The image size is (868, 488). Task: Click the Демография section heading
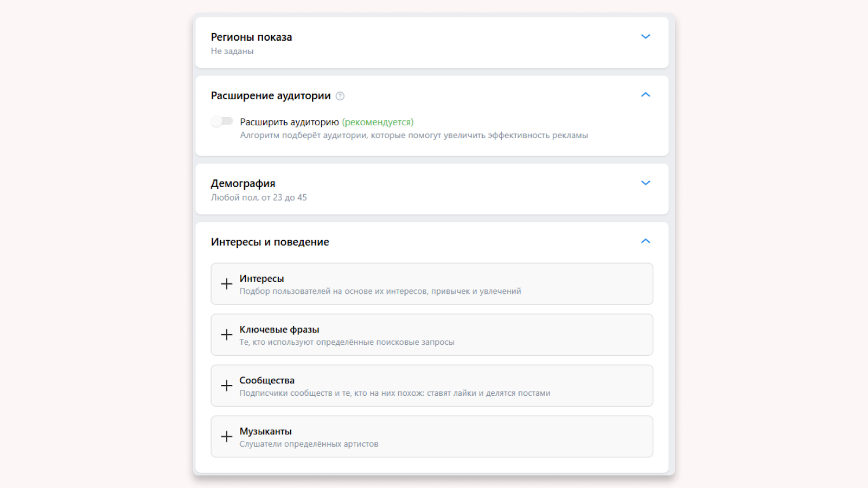click(x=243, y=184)
